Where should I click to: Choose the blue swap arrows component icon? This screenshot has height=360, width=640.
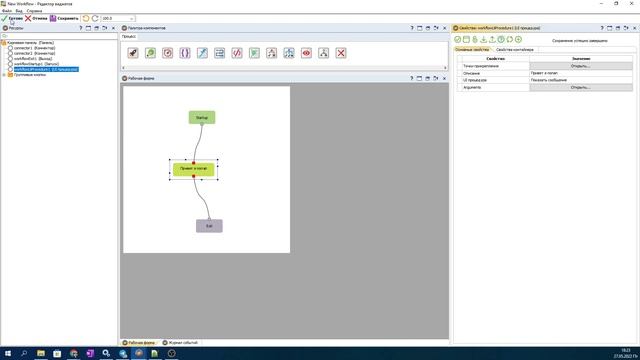click(220, 53)
